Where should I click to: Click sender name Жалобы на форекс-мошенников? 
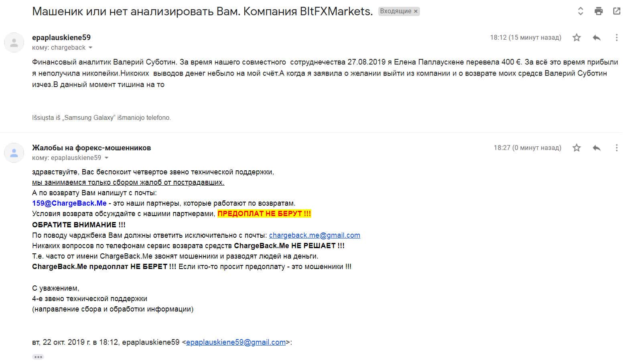point(91,148)
